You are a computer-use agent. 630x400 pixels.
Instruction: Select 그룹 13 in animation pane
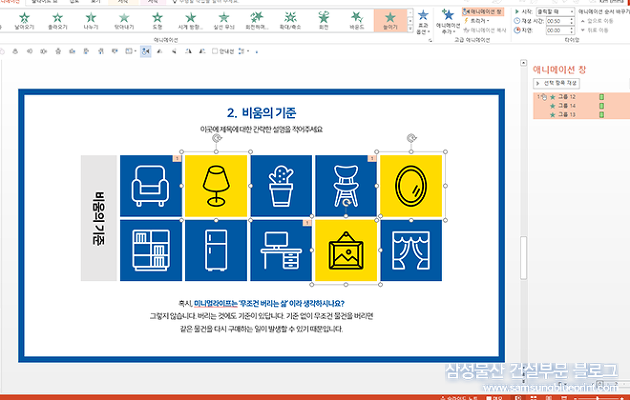tap(581, 114)
